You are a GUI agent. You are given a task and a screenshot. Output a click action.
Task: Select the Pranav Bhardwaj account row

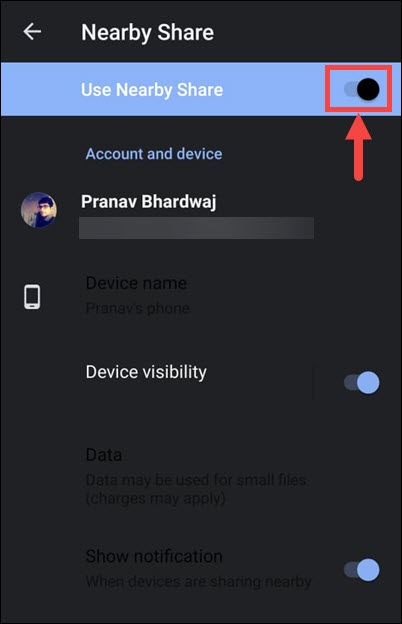pyautogui.click(x=201, y=215)
